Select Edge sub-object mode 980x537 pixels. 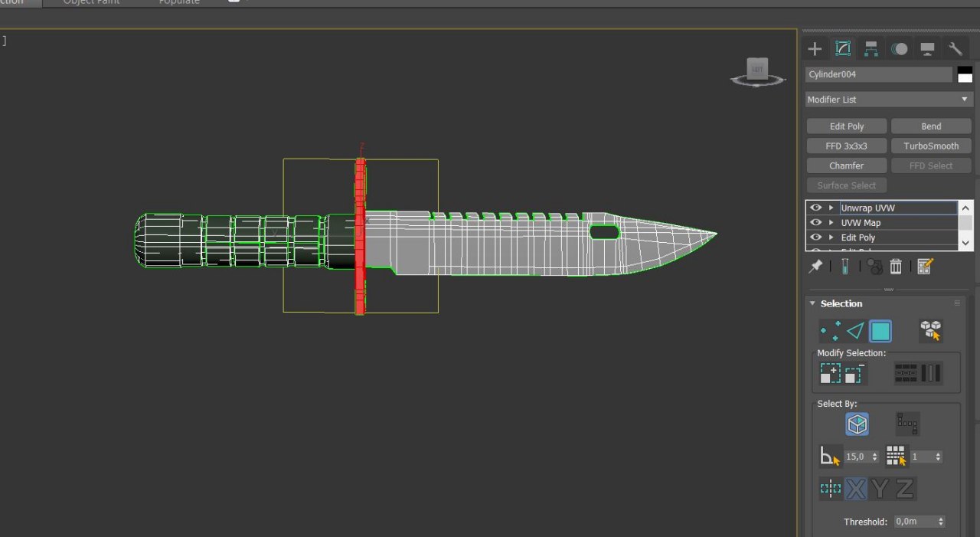(x=855, y=331)
